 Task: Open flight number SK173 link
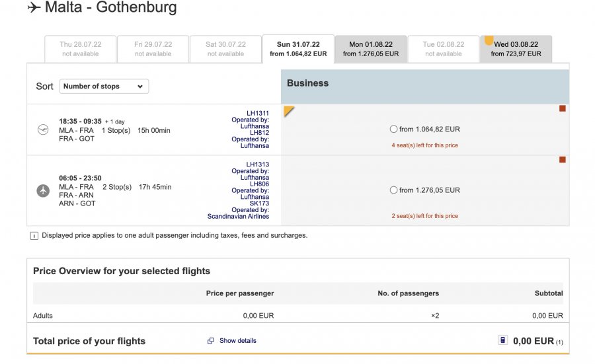(258, 203)
